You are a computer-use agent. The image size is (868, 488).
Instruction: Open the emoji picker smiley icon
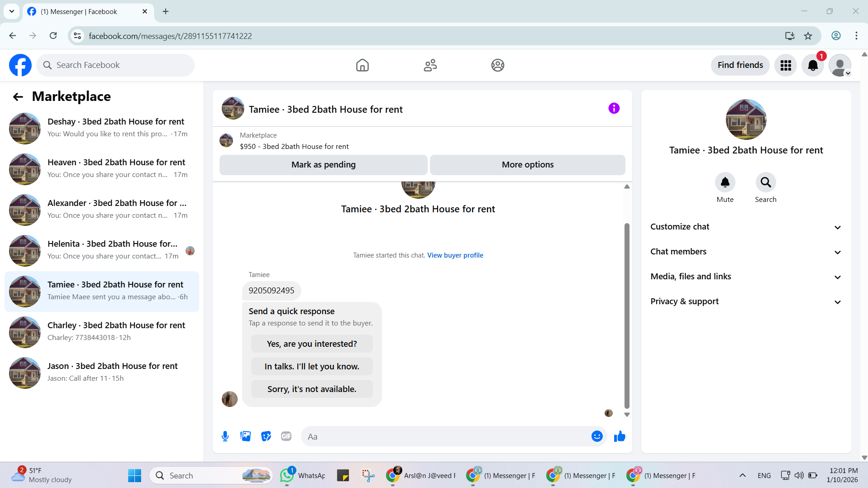pyautogui.click(x=597, y=436)
